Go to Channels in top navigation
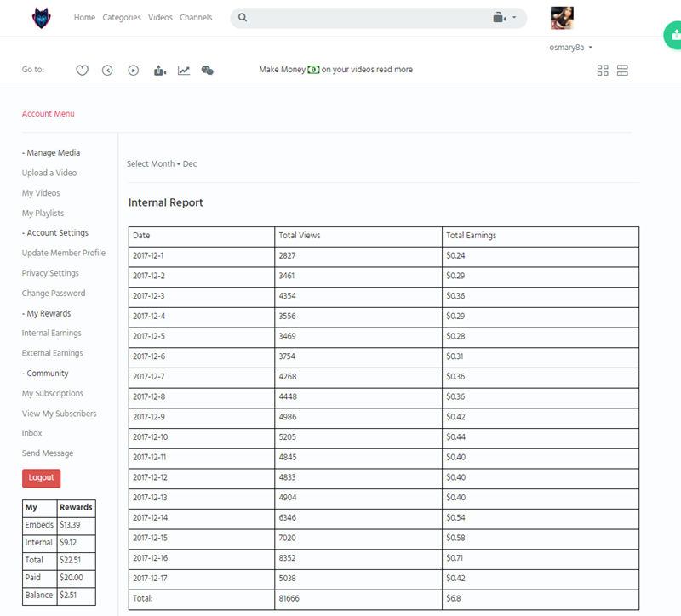 click(196, 18)
